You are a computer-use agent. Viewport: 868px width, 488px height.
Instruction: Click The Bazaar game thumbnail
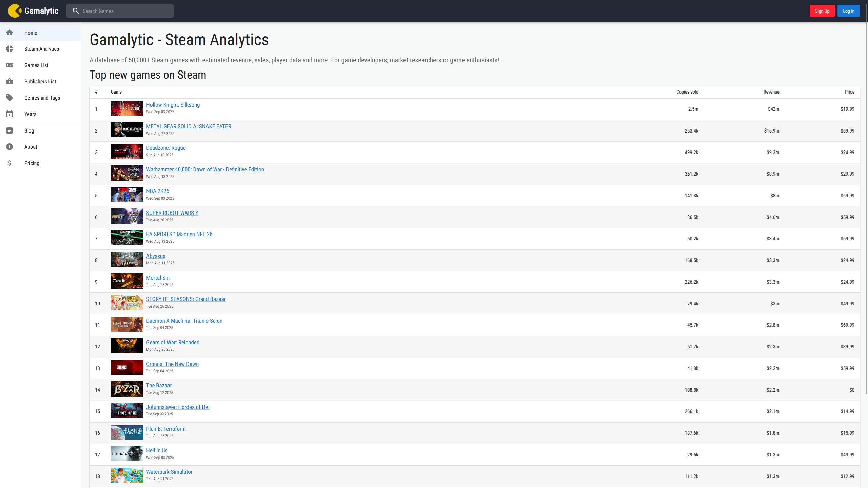(x=127, y=389)
